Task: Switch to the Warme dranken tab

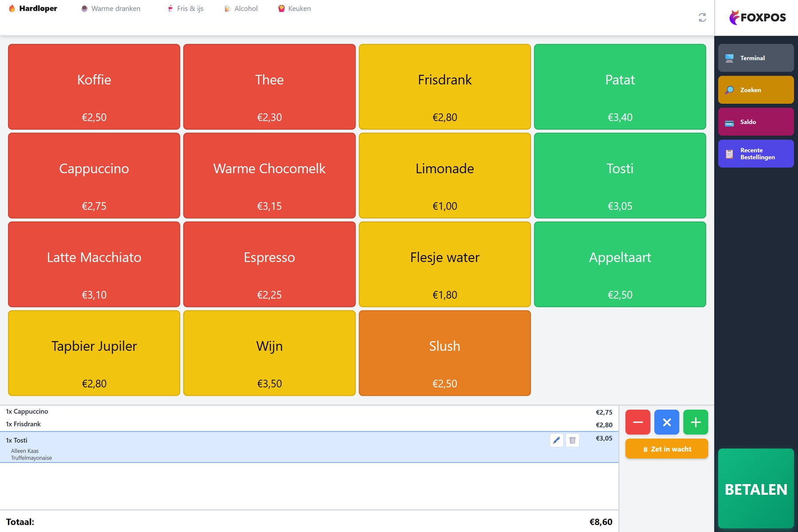Action: coord(111,8)
